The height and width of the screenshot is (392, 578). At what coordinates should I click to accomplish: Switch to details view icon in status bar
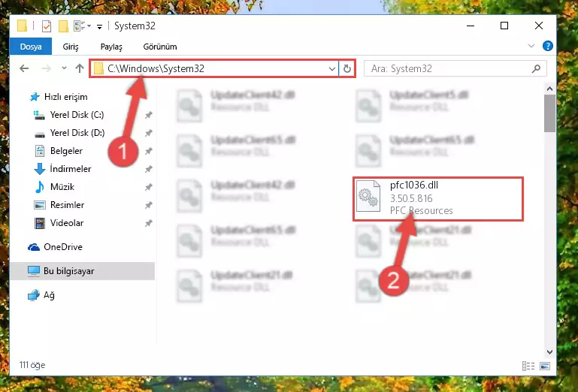(x=528, y=366)
